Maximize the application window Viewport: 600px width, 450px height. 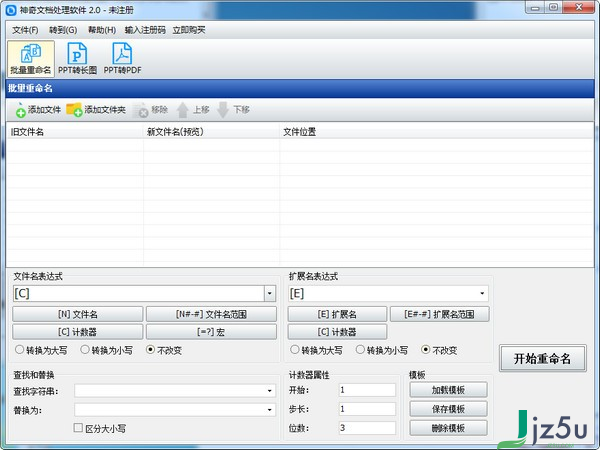pos(553,7)
